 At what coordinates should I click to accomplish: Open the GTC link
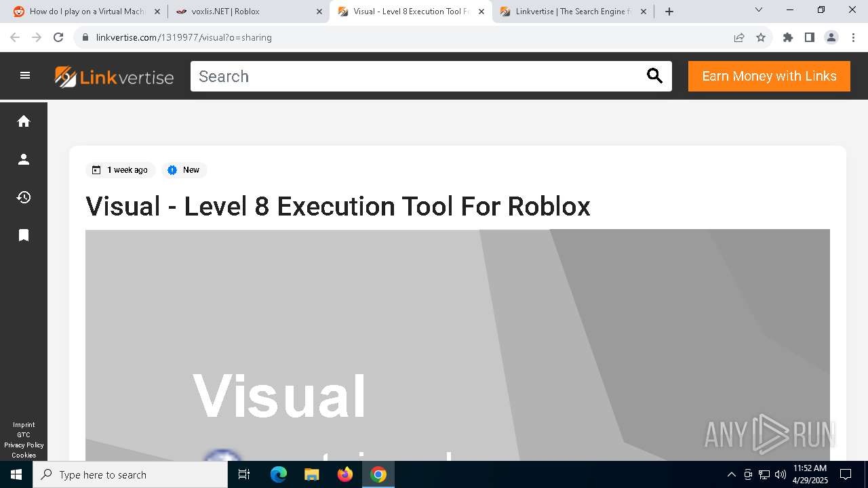[x=24, y=435]
